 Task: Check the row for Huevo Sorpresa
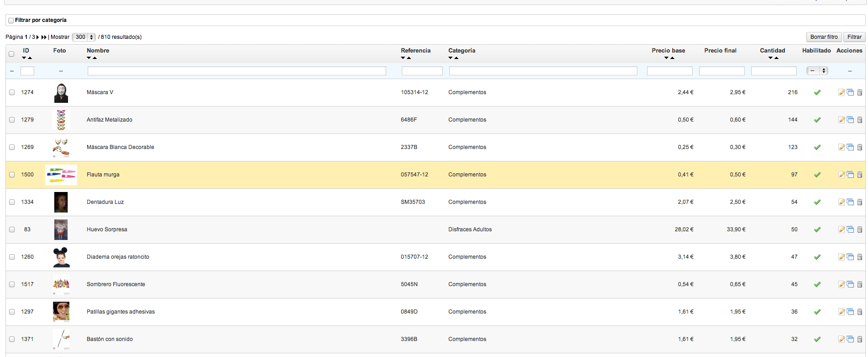pyautogui.click(x=12, y=229)
